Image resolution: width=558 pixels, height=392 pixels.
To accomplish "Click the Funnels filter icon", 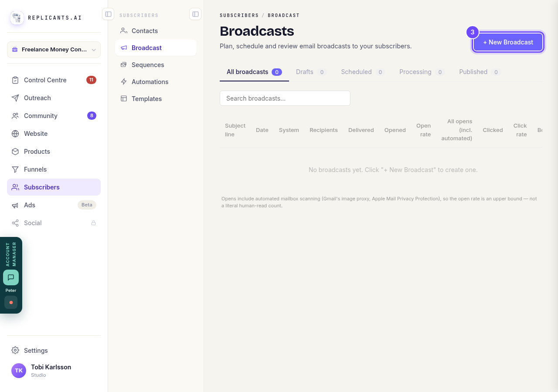I will point(15,169).
